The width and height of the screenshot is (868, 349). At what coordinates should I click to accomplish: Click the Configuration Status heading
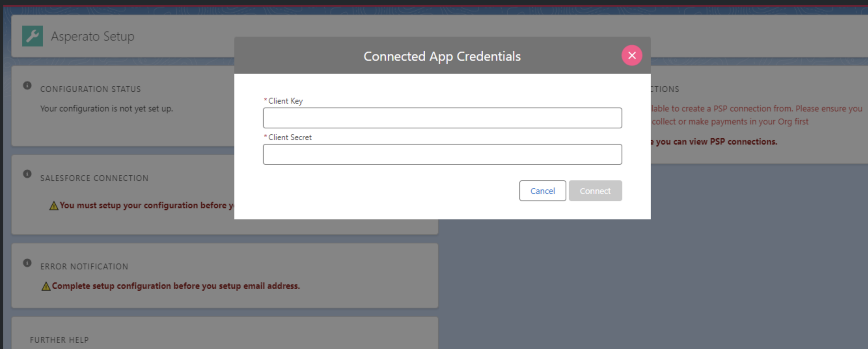pos(90,89)
